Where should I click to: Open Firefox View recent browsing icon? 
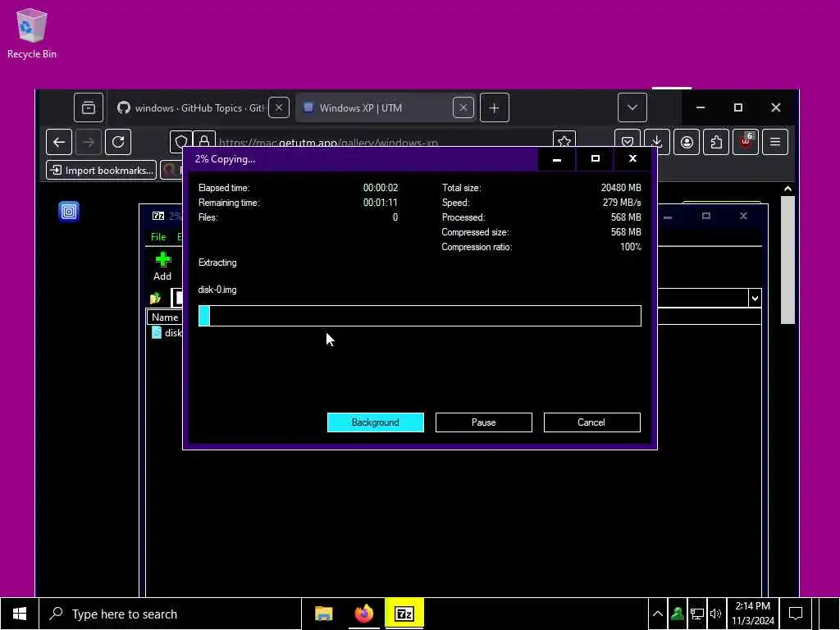click(89, 107)
